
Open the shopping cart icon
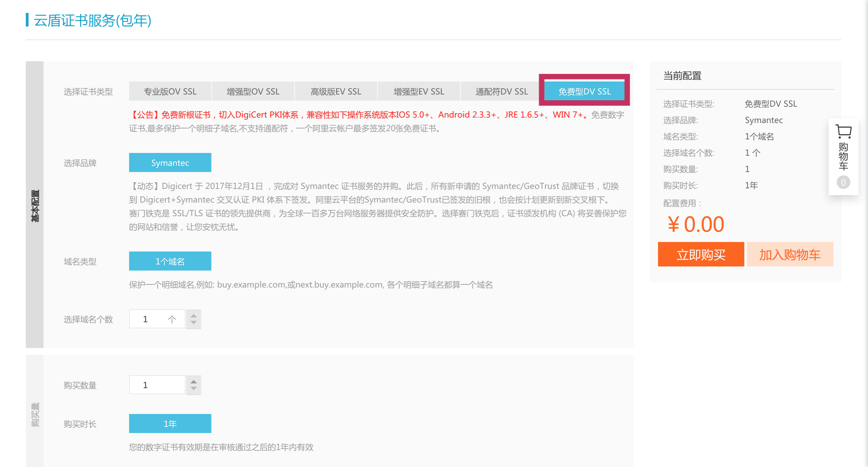(x=843, y=132)
